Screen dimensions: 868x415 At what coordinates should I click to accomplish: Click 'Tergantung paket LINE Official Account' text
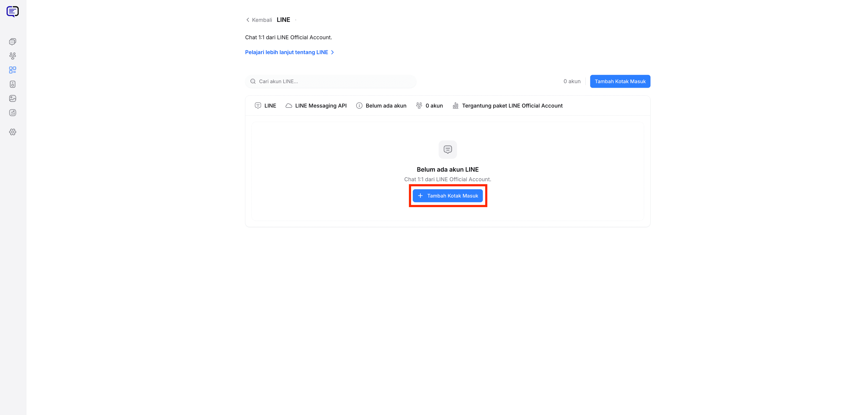pyautogui.click(x=512, y=106)
